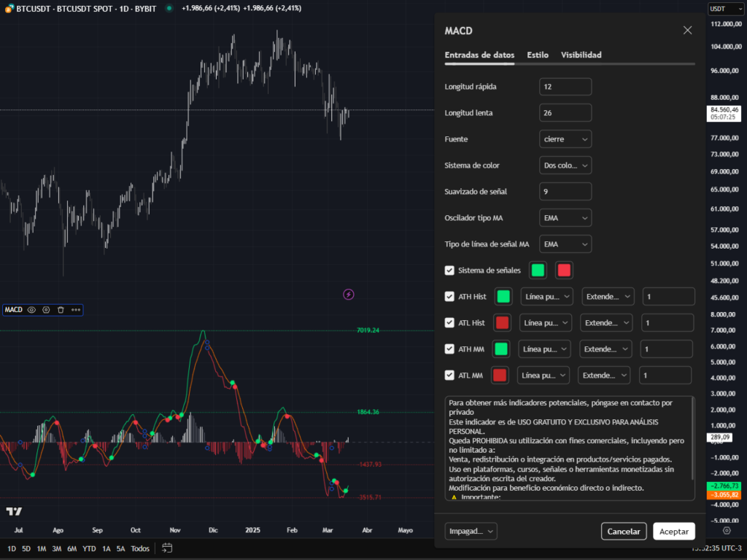Close the MACD settings dialog
Viewport: 747px width, 560px height.
pyautogui.click(x=687, y=31)
